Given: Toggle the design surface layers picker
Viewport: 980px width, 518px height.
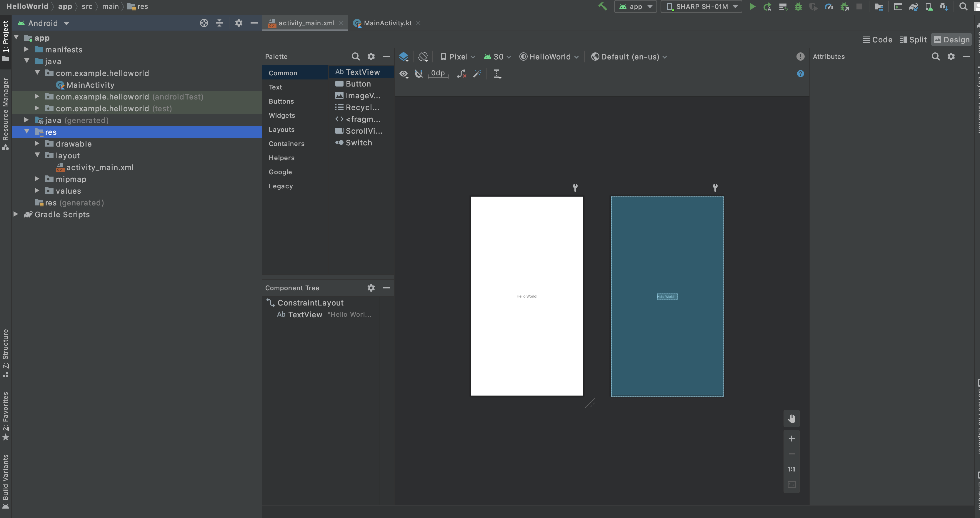Looking at the screenshot, I should point(404,56).
